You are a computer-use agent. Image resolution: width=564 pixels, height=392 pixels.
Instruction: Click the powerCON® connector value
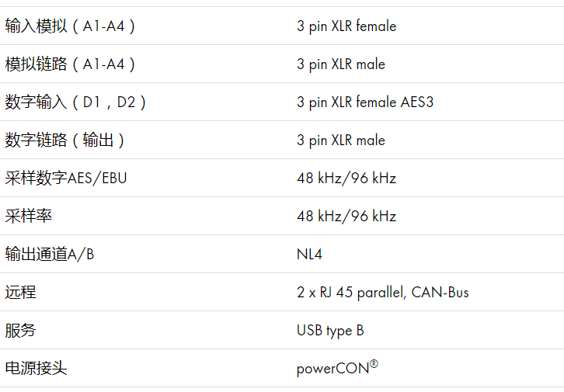click(337, 368)
